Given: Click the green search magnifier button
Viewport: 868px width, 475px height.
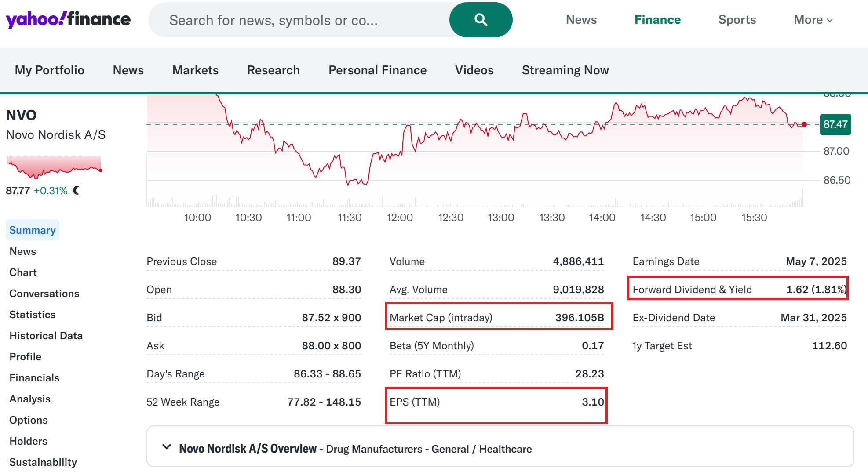Looking at the screenshot, I should coord(481,20).
